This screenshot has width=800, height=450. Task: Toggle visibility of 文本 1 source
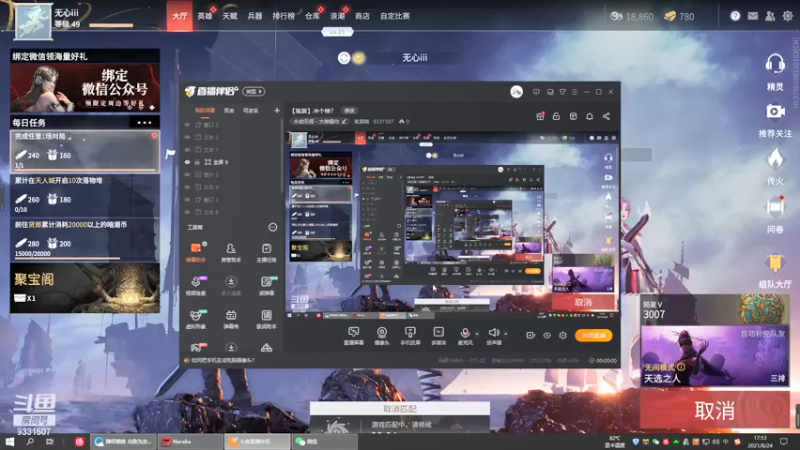click(x=187, y=149)
